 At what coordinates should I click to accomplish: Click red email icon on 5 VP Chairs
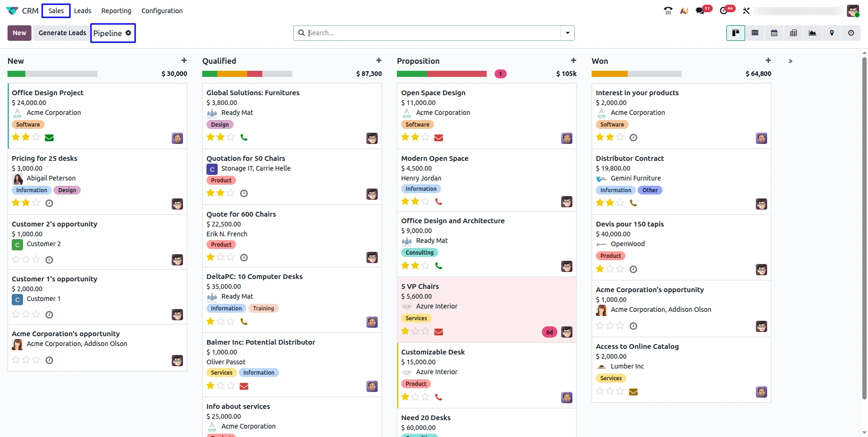(x=439, y=332)
